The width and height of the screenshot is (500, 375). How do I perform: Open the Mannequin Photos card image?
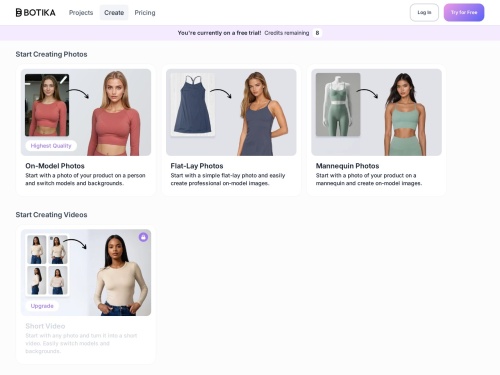point(377,112)
